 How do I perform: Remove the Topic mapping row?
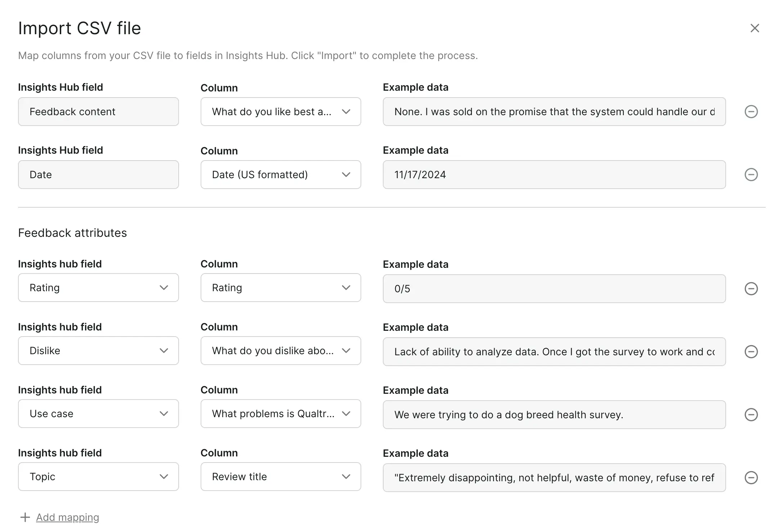coord(751,478)
